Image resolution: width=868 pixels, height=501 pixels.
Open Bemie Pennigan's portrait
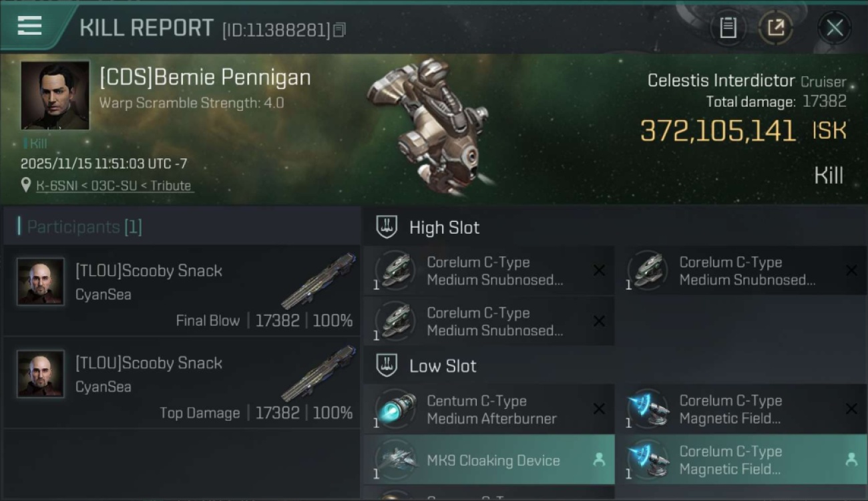click(x=55, y=95)
